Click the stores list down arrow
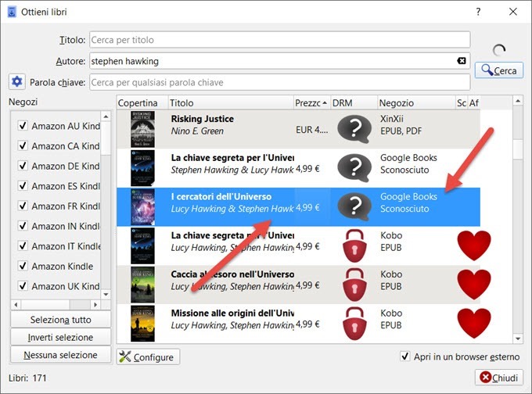 point(106,294)
